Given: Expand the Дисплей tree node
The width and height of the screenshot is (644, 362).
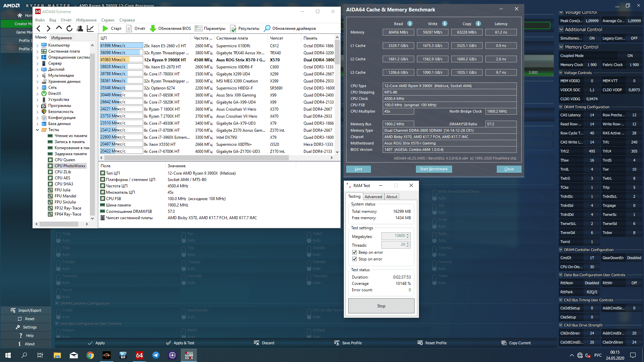Looking at the screenshot, I should click(37, 69).
